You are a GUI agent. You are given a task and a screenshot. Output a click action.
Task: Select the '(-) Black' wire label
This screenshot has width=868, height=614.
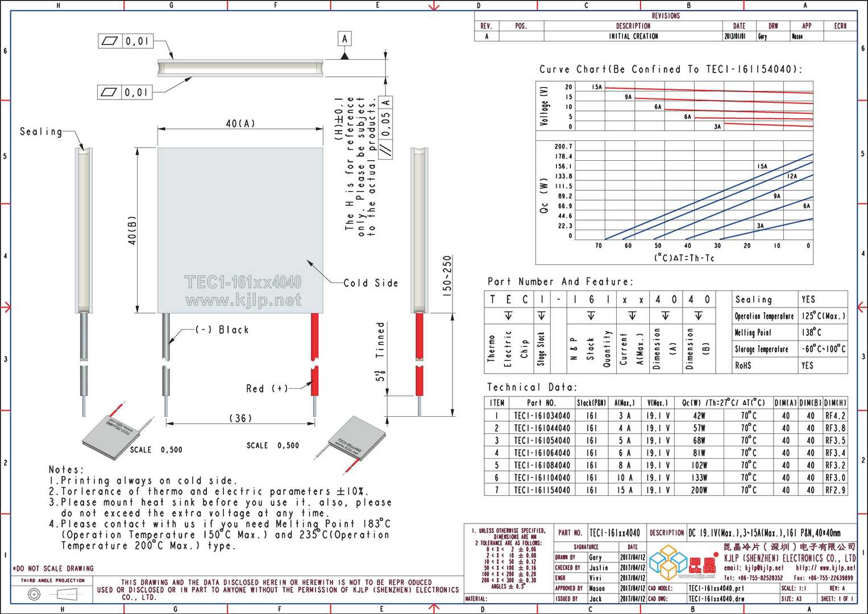[222, 330]
